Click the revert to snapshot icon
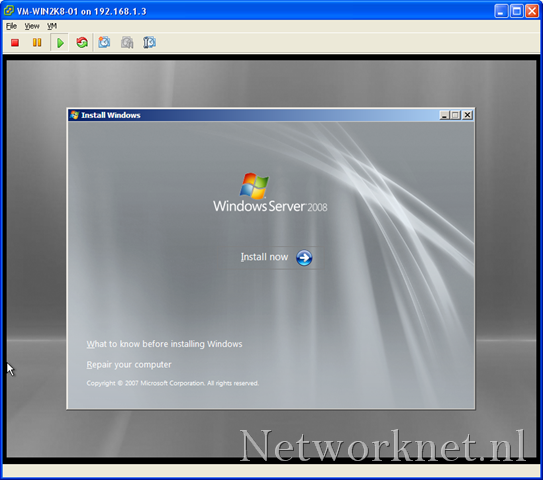This screenshot has width=543, height=480. coord(127,43)
